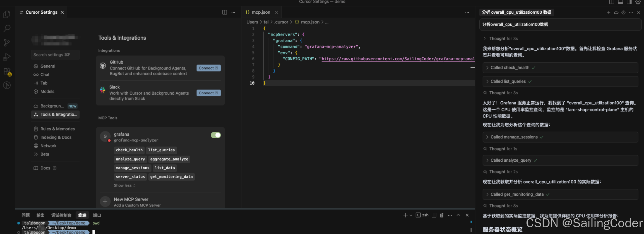Open the terminal launch profile dropdown arrow
Image resolution: width=644 pixels, height=234 pixels.
411,215
